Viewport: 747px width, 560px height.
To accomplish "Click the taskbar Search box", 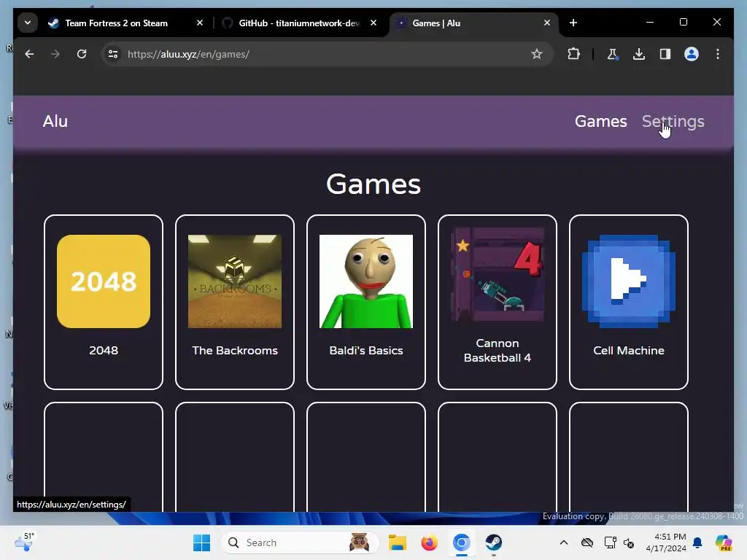I will pyautogui.click(x=300, y=542).
